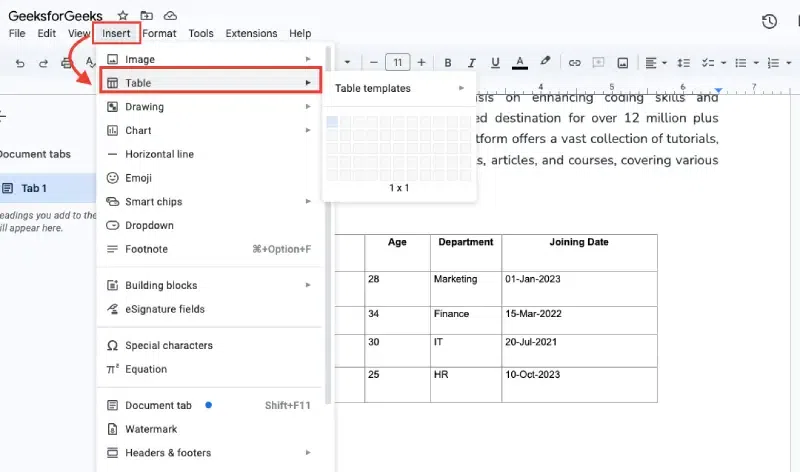Open Smart chips submenu
The height and width of the screenshot is (472, 800).
209,202
